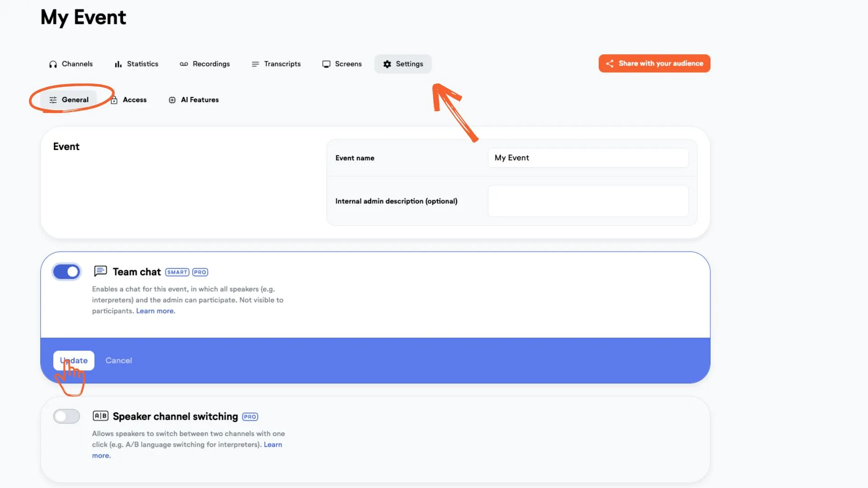
Task: Click the Speaker channel switching heading
Action: coord(175,417)
